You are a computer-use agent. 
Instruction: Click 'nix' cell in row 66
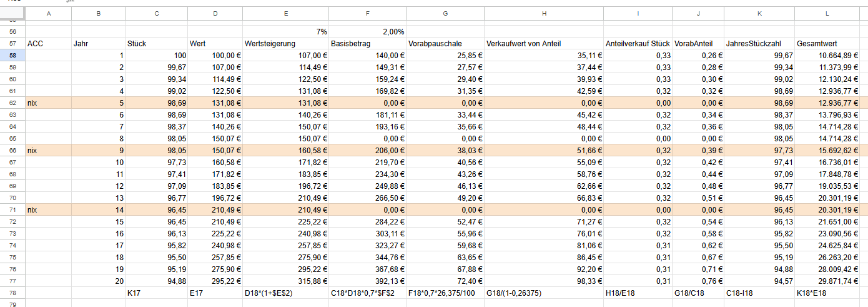[48, 151]
